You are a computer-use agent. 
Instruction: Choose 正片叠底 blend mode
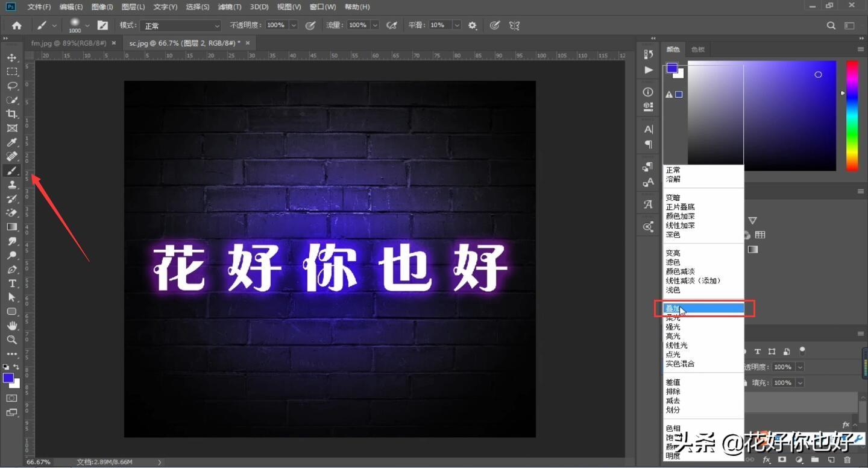click(x=680, y=207)
